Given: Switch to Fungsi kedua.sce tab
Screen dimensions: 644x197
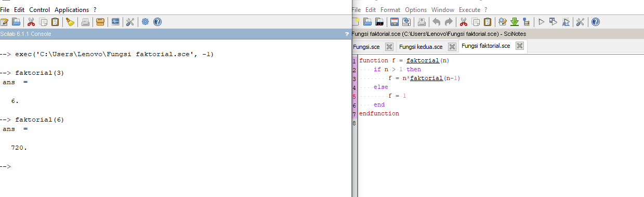Looking at the screenshot, I should click(x=420, y=46).
